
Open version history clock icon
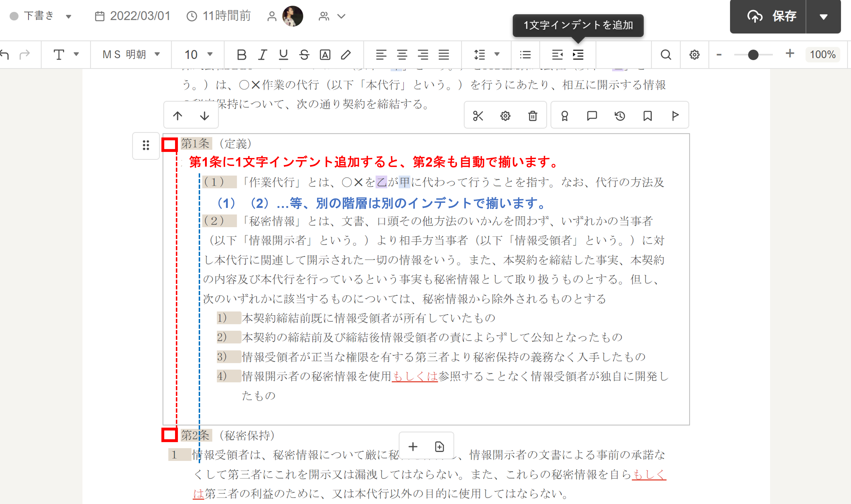tap(620, 116)
